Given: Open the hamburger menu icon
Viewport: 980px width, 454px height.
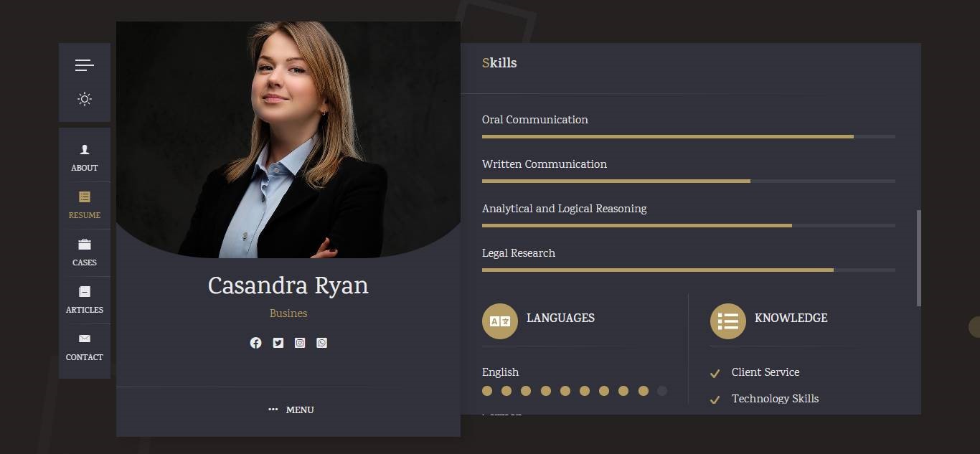Looking at the screenshot, I should click(85, 65).
